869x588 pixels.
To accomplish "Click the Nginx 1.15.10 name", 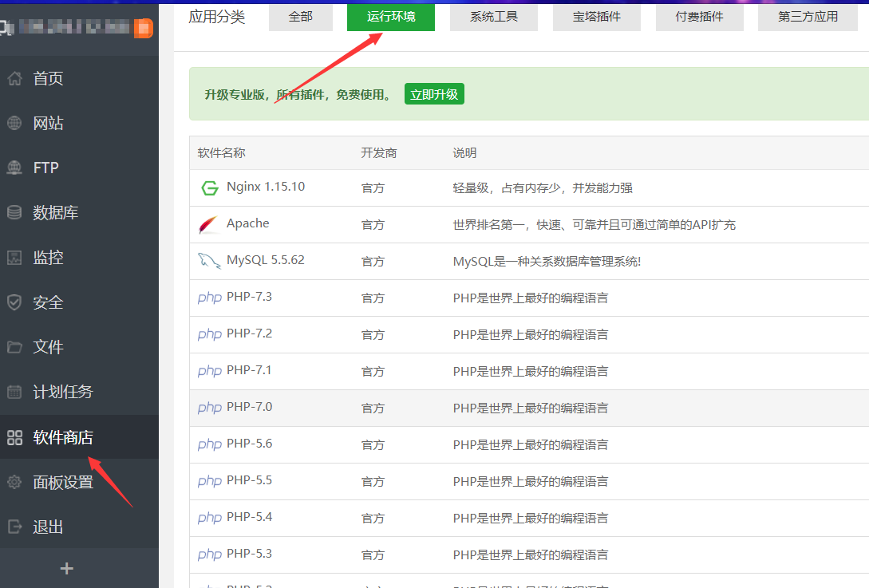I will click(x=266, y=187).
